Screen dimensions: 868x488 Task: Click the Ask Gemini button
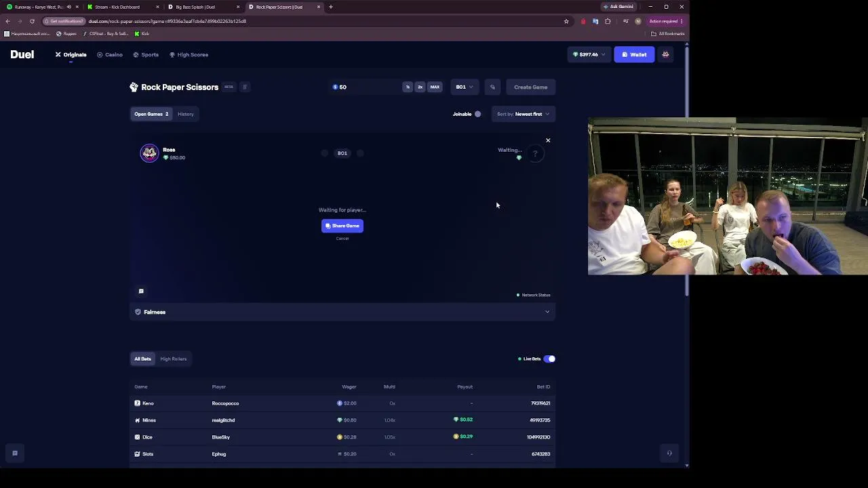point(618,7)
